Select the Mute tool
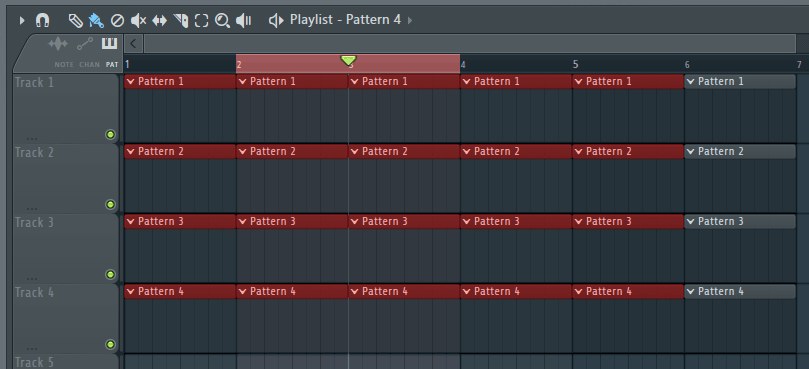This screenshot has width=809, height=369. (138, 21)
